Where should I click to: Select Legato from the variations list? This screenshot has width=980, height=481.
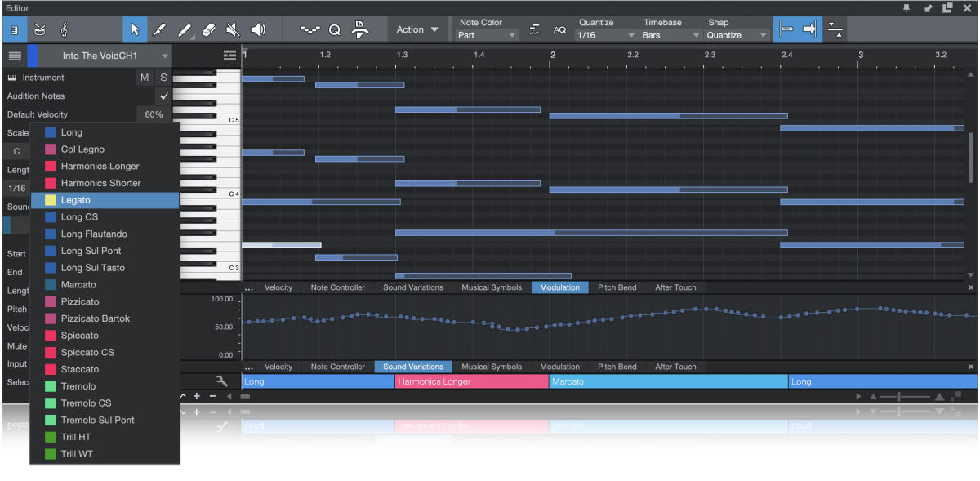click(x=105, y=200)
